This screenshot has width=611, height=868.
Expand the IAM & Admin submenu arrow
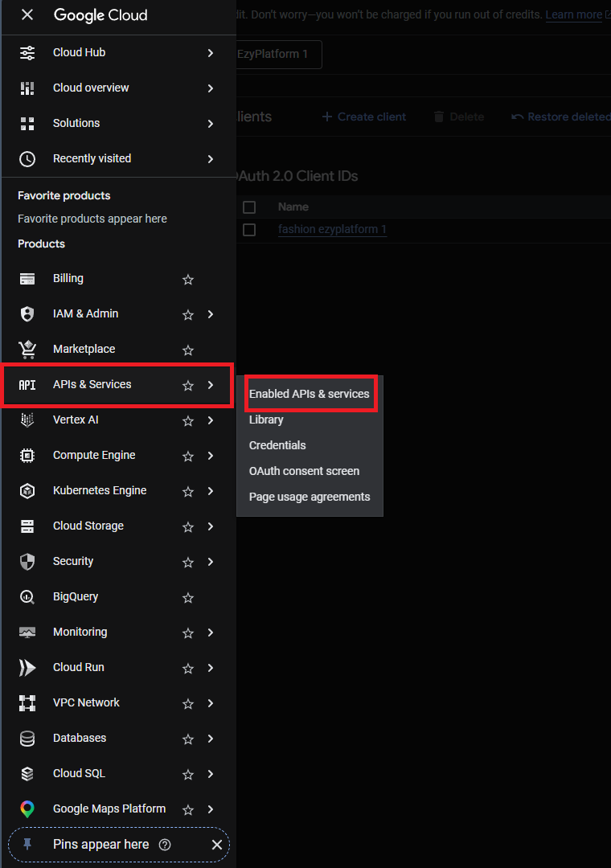tap(211, 314)
